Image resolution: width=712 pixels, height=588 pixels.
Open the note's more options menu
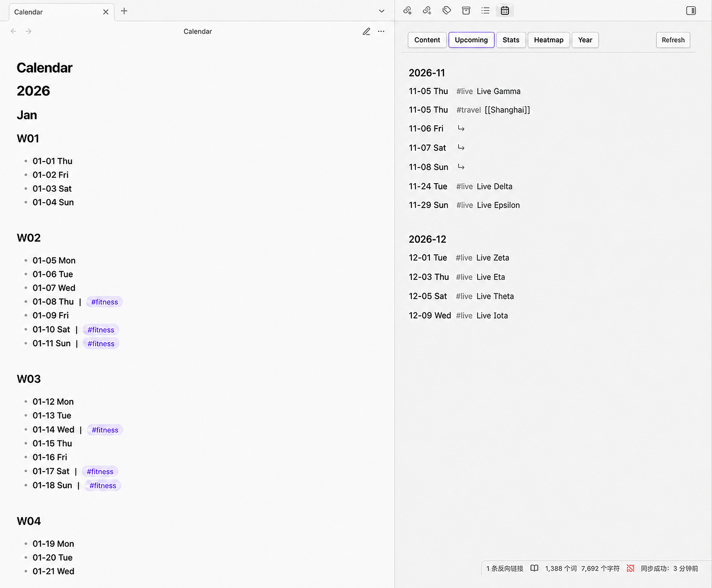point(381,31)
